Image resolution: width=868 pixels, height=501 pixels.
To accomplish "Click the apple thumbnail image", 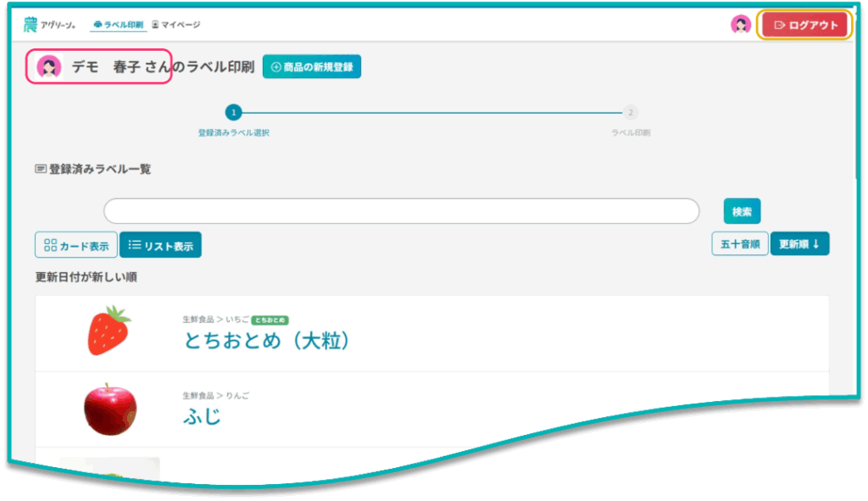I will 109,408.
